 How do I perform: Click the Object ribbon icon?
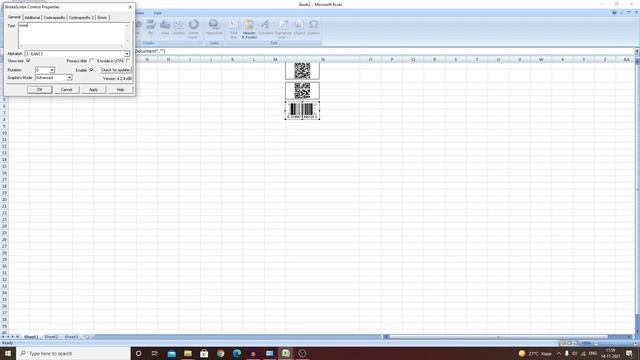(x=299, y=27)
